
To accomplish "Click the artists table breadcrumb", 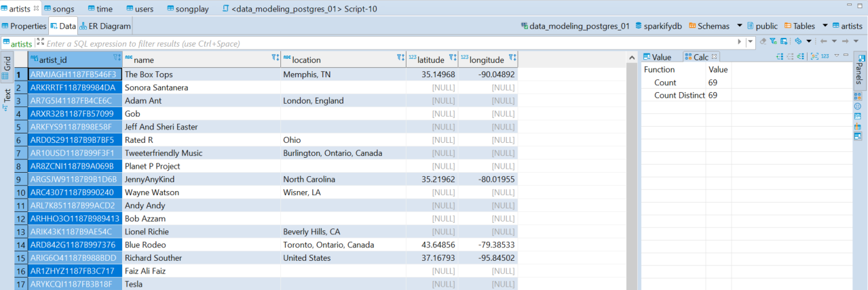I will [847, 26].
